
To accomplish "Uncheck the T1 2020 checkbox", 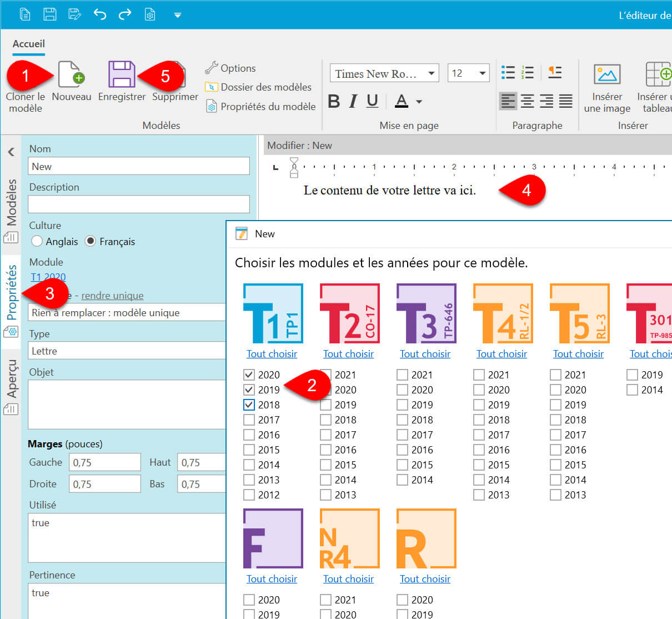I will [249, 375].
